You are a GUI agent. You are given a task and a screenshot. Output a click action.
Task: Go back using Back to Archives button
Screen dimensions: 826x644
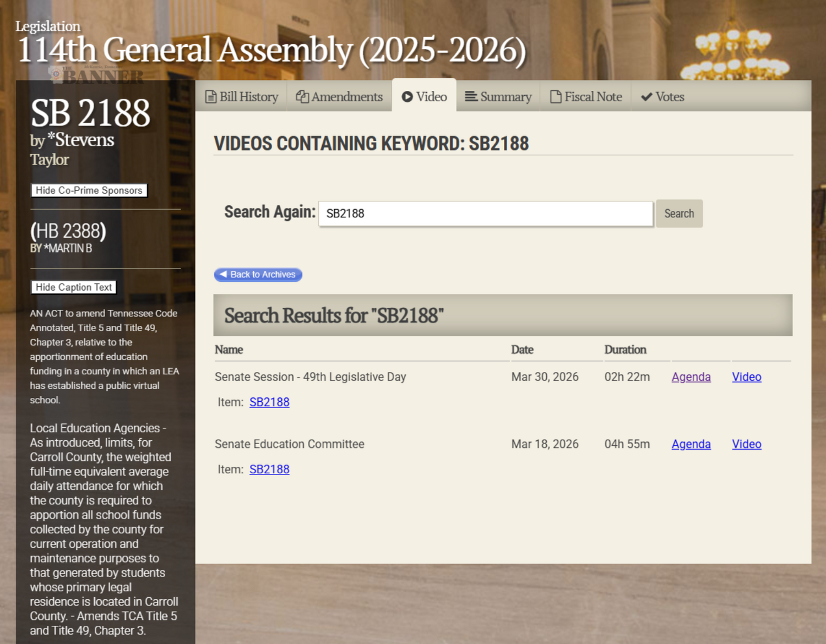click(258, 274)
